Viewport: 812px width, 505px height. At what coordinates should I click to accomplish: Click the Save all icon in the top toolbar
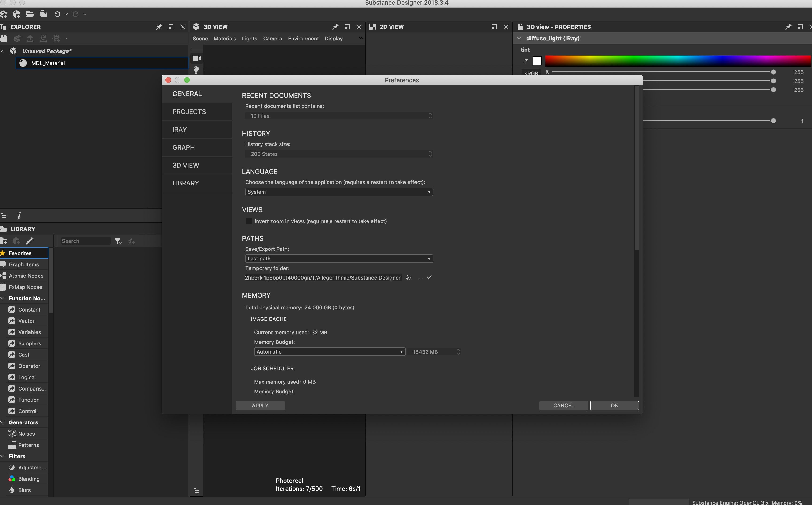point(43,14)
